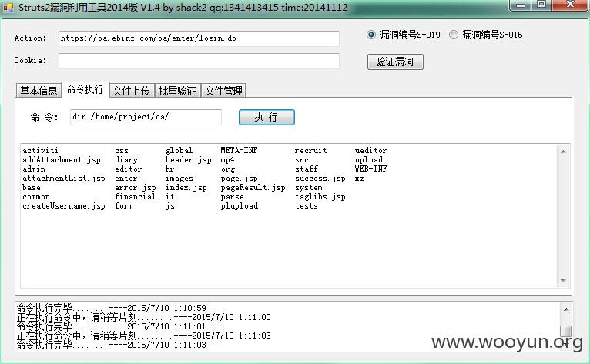Switch to the 命令执行 tab
This screenshot has height=364, width=590.
point(85,89)
